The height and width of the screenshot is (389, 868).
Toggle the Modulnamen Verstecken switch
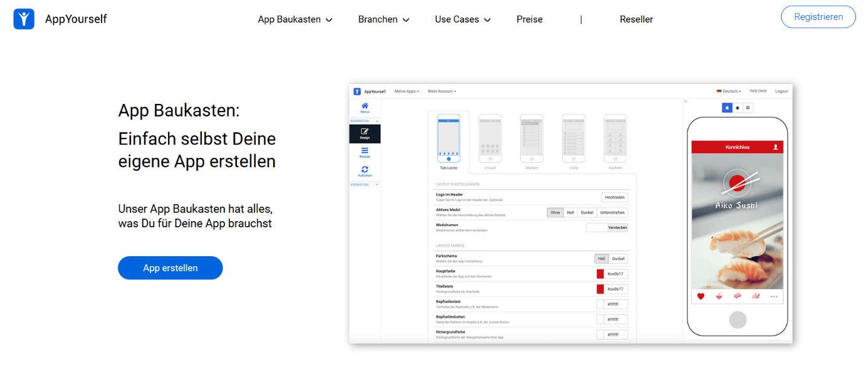click(607, 228)
